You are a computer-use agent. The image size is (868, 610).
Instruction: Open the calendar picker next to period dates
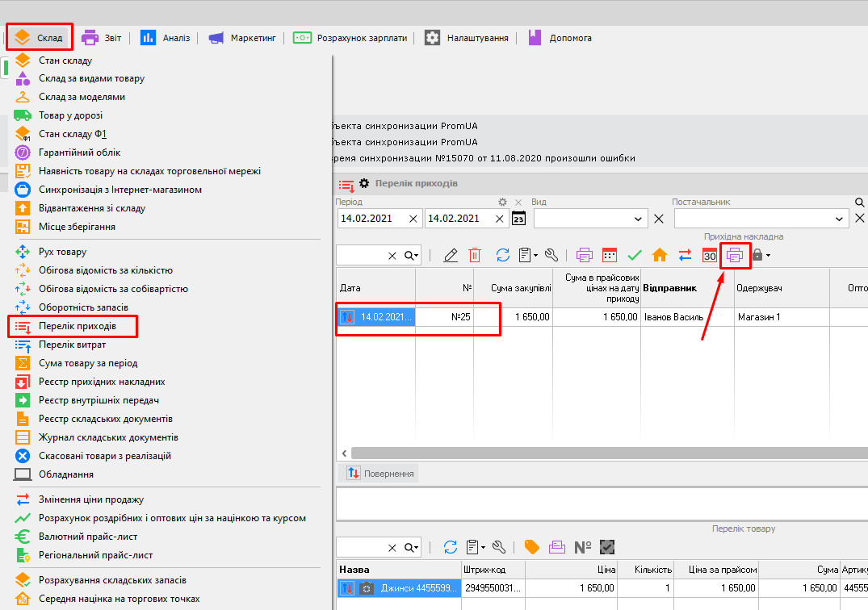pos(519,219)
